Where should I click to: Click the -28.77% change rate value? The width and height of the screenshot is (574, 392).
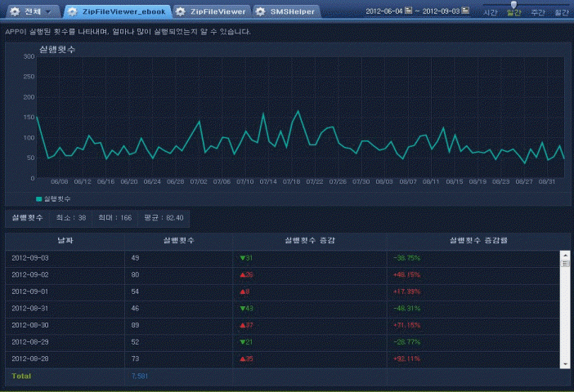point(406,342)
